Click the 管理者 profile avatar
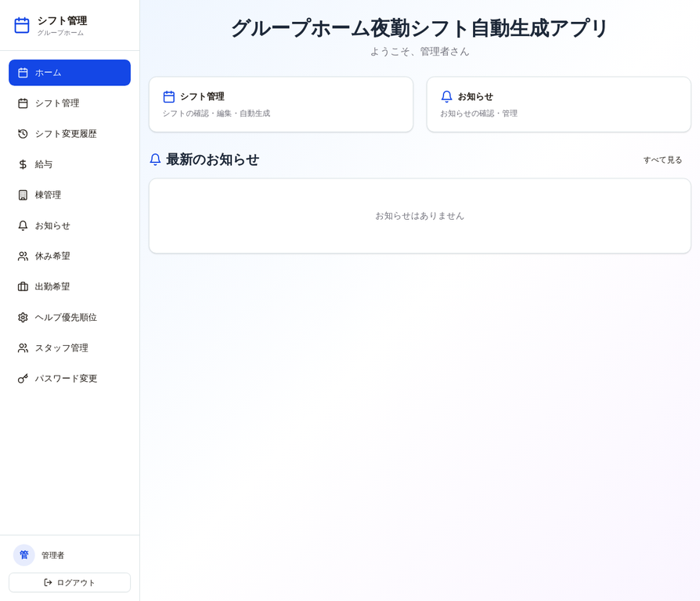Viewport: 700px width, 601px height. click(x=23, y=555)
